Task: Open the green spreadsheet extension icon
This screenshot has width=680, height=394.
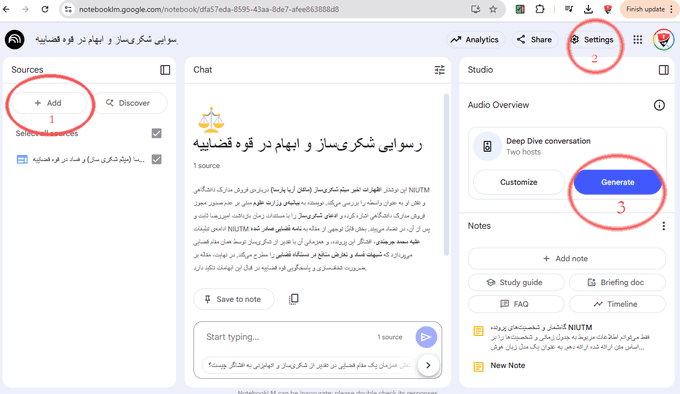Action: click(520, 9)
